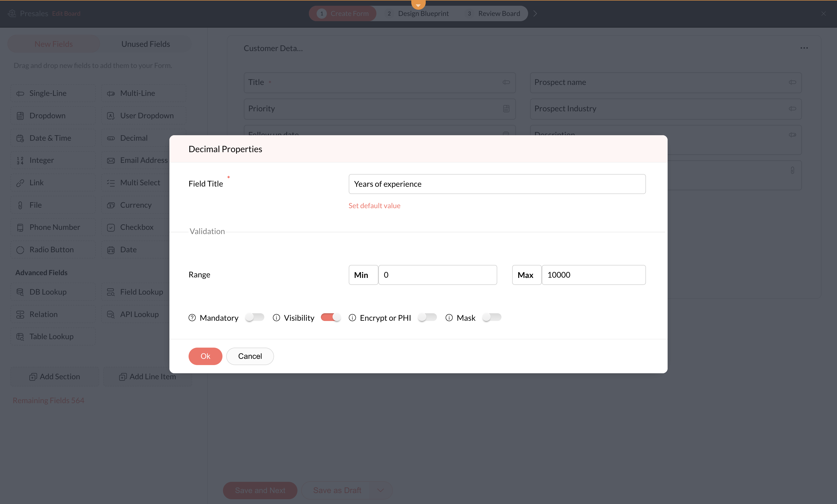Viewport: 837px width, 504px height.
Task: Click the Mask info icon
Action: [449, 317]
